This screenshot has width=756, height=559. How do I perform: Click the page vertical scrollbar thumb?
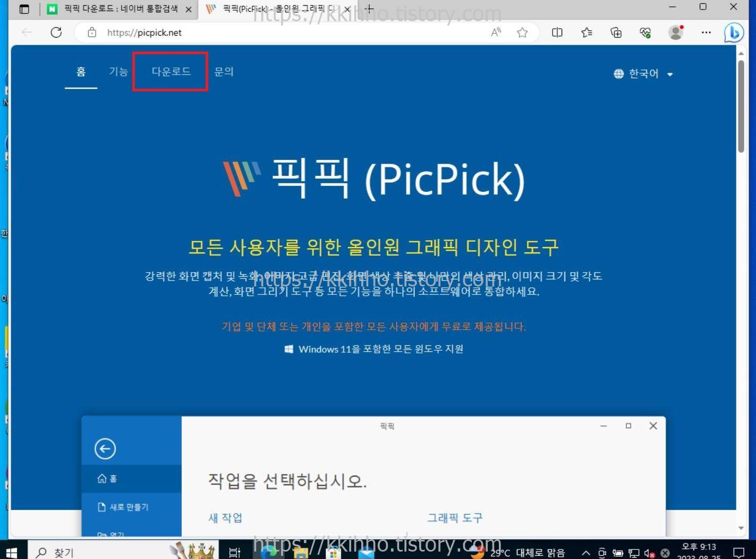[741, 106]
